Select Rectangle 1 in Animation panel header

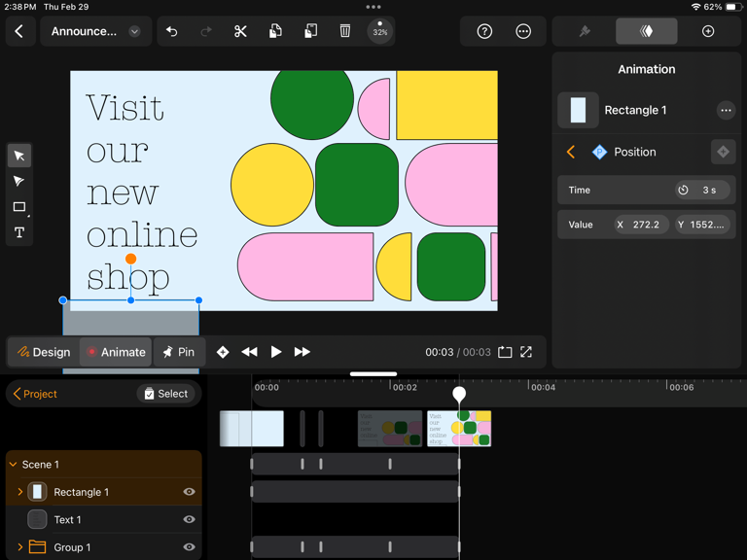coord(635,111)
